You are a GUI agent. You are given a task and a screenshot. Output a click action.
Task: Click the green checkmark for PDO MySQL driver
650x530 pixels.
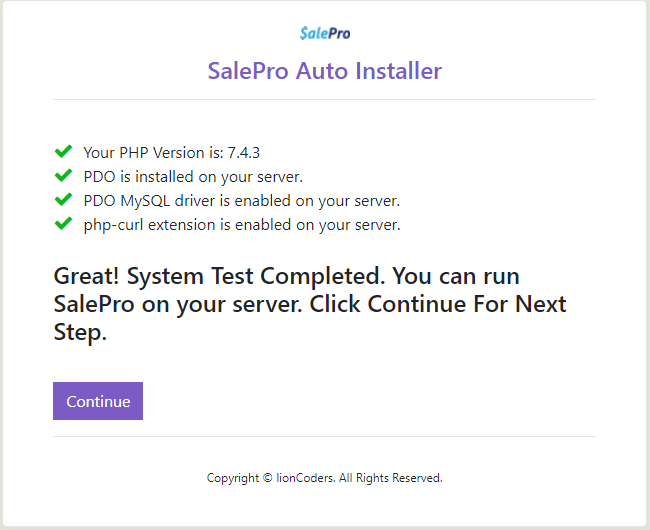coord(63,200)
